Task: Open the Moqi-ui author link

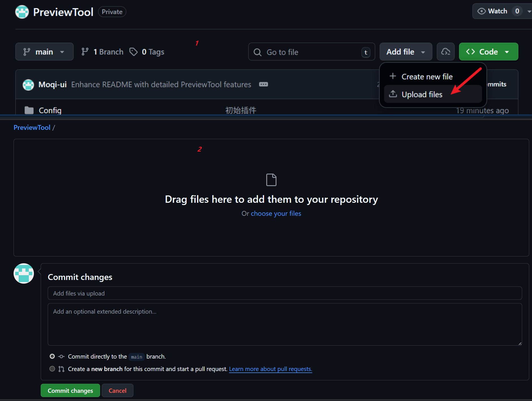Action: pos(53,85)
